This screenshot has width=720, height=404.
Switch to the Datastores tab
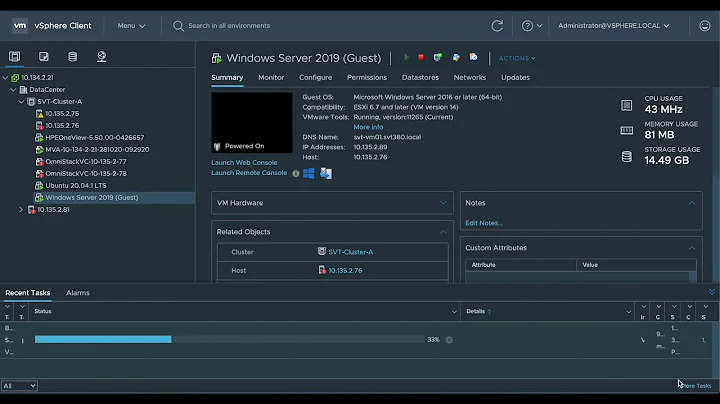point(420,78)
